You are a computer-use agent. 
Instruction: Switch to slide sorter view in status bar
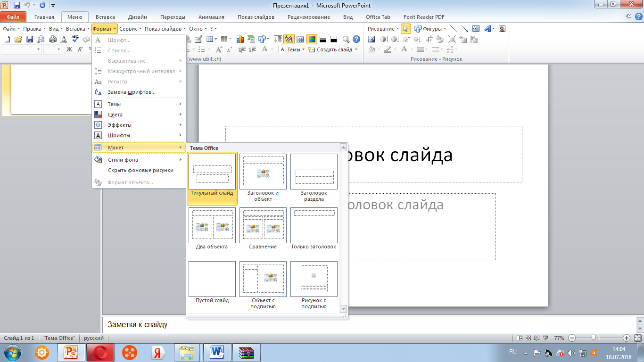[528, 338]
